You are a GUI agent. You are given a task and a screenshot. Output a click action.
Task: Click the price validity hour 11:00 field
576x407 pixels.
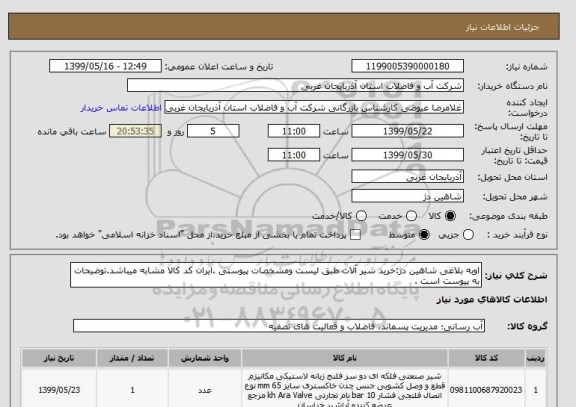click(x=294, y=155)
